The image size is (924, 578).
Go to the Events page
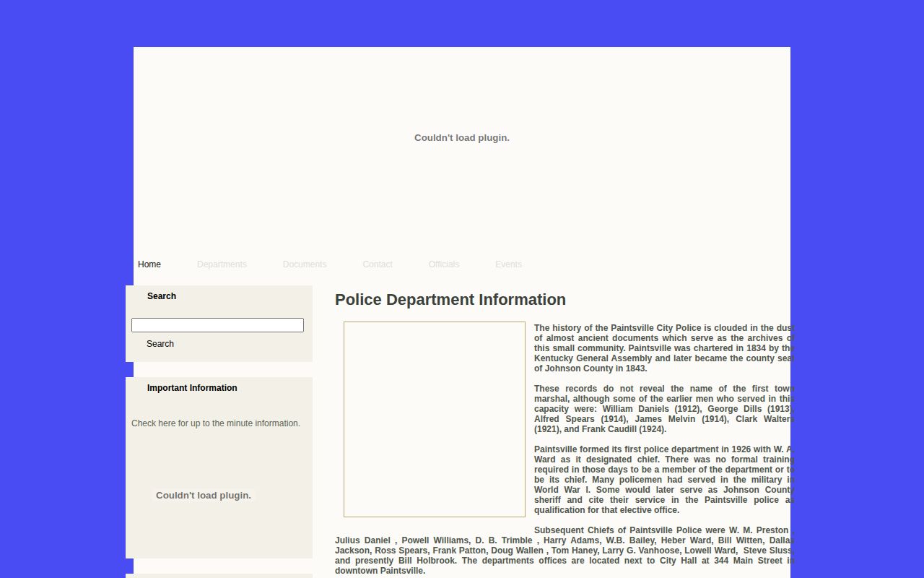508,264
